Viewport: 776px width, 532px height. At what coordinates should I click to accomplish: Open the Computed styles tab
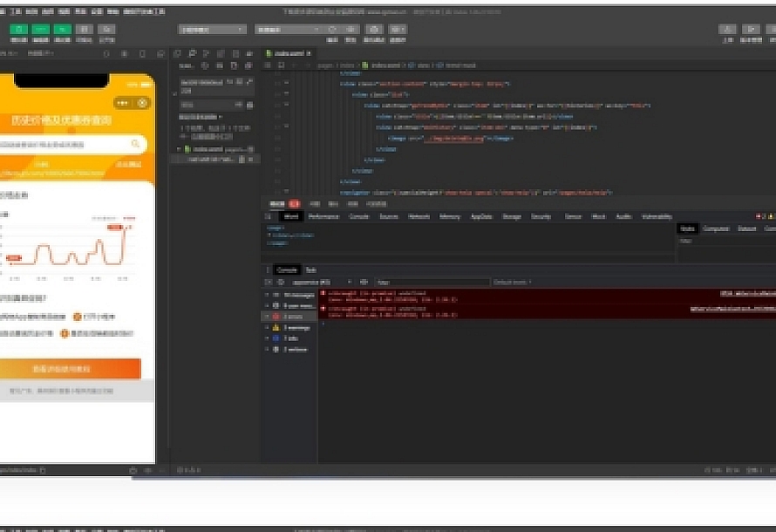[x=716, y=228]
